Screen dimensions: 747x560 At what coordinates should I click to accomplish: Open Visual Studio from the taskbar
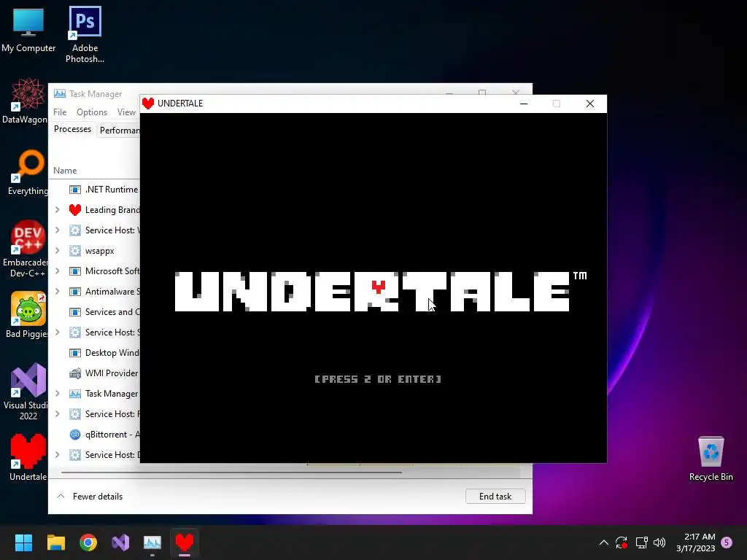pos(120,542)
